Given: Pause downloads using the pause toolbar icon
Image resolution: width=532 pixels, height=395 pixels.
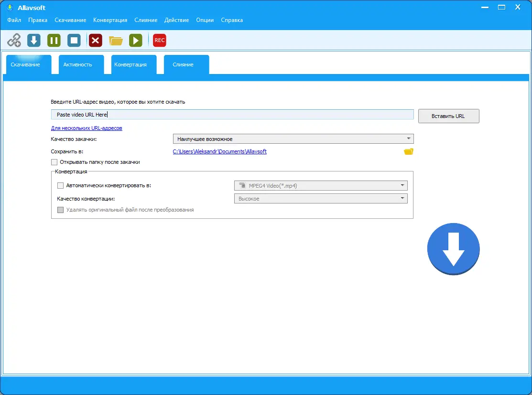Looking at the screenshot, I should 54,40.
